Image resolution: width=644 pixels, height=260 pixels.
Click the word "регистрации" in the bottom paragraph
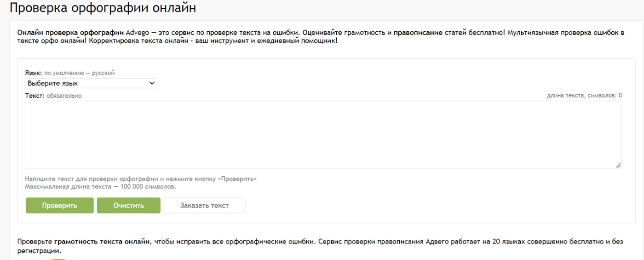(39, 251)
